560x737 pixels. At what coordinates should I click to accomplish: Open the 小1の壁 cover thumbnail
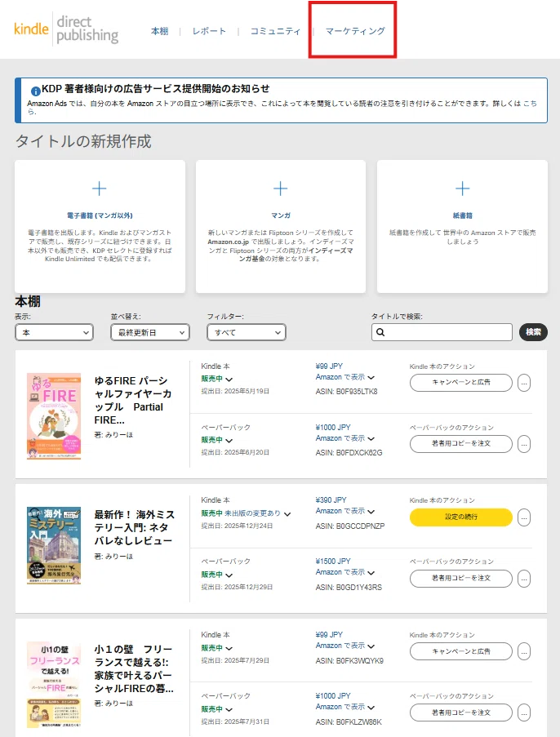(54, 684)
